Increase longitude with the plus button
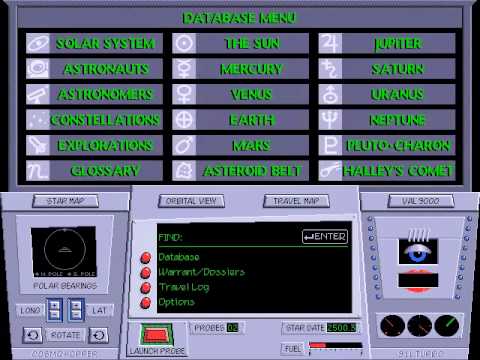480x360 pixels. pos(55,305)
